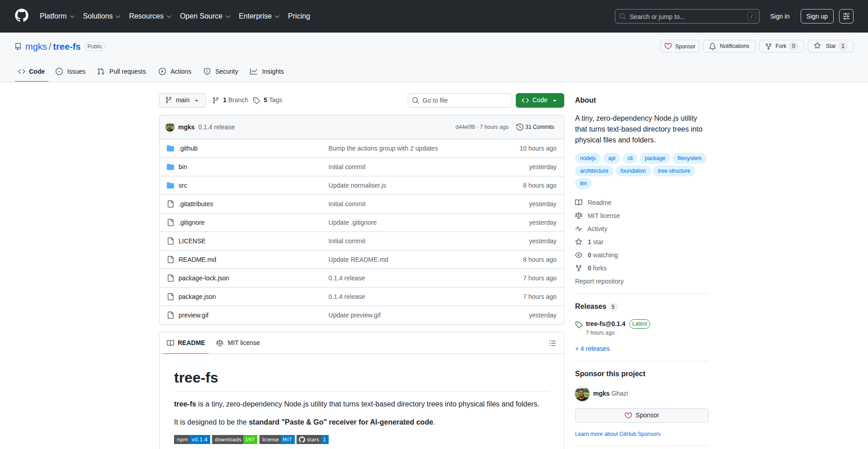Expand the Open Source menu
The image size is (868, 449).
click(205, 16)
